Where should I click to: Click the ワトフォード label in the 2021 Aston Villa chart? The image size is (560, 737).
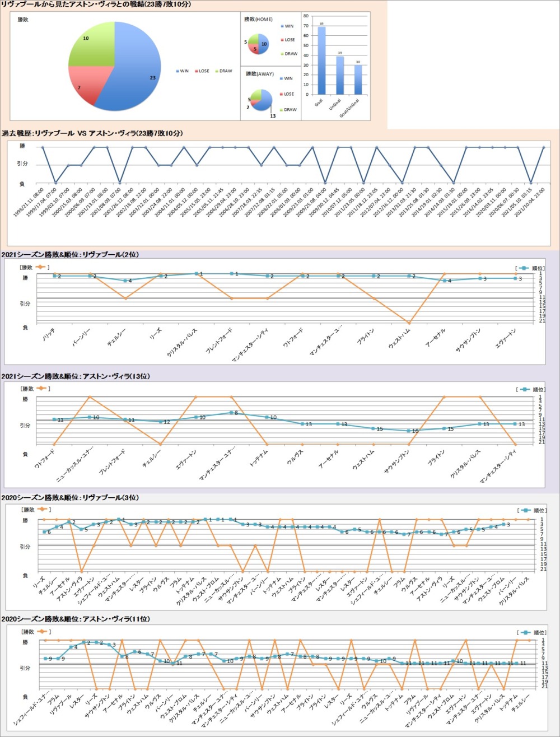coord(44,459)
